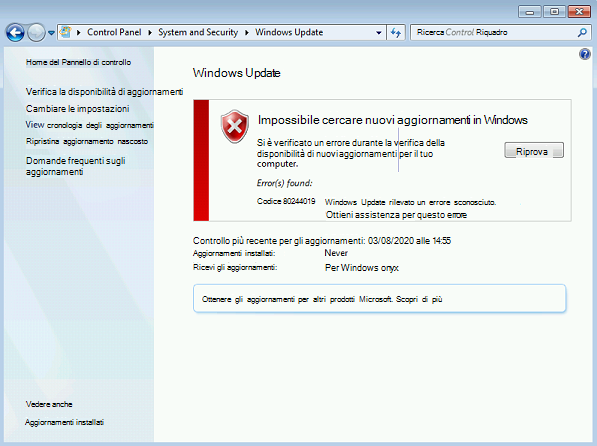Click Scopri di più link
Image resolution: width=597 pixels, height=446 pixels.
pos(419,299)
